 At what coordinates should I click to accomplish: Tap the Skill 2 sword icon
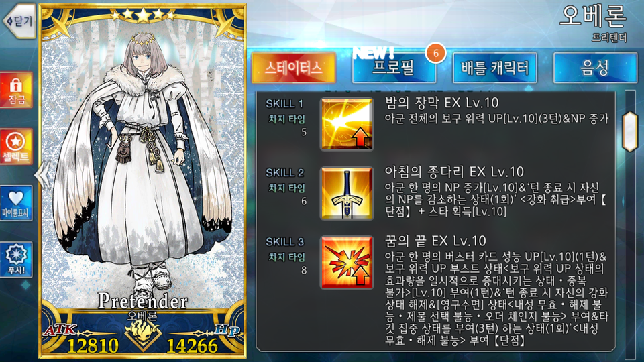pyautogui.click(x=347, y=193)
